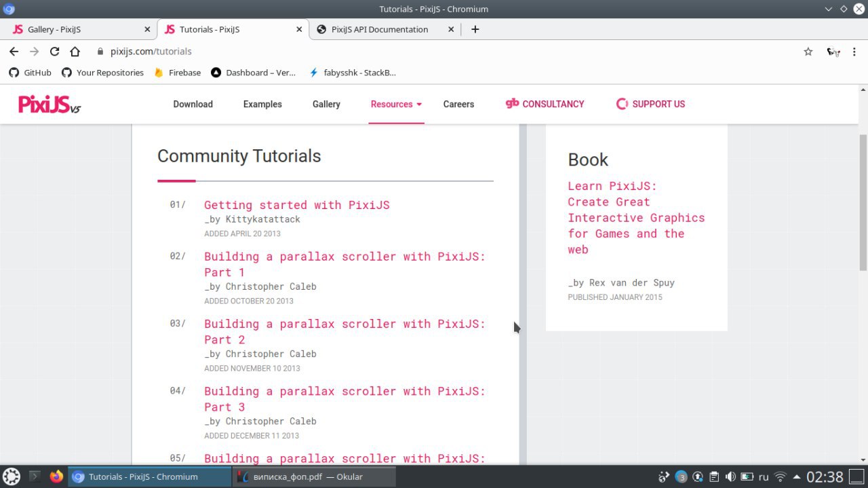Open the KDE application launcher
This screenshot has width=868, height=488.
pyautogui.click(x=12, y=476)
